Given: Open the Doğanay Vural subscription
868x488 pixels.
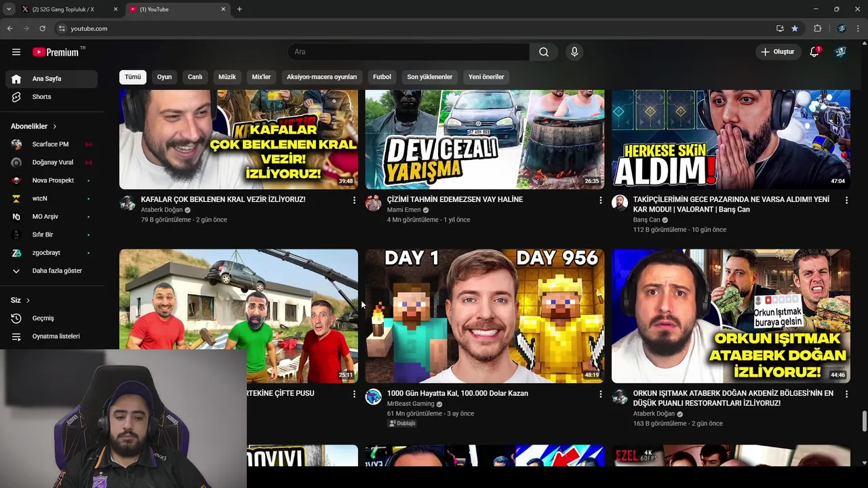Looking at the screenshot, I should (52, 163).
